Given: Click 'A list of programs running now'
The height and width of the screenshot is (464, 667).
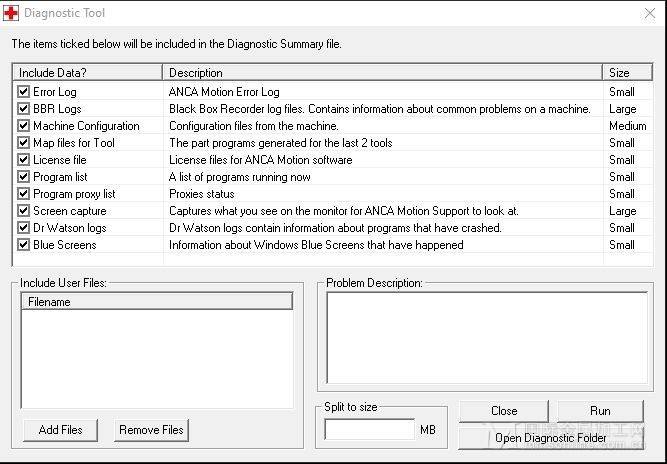Looking at the screenshot, I should click(240, 177).
